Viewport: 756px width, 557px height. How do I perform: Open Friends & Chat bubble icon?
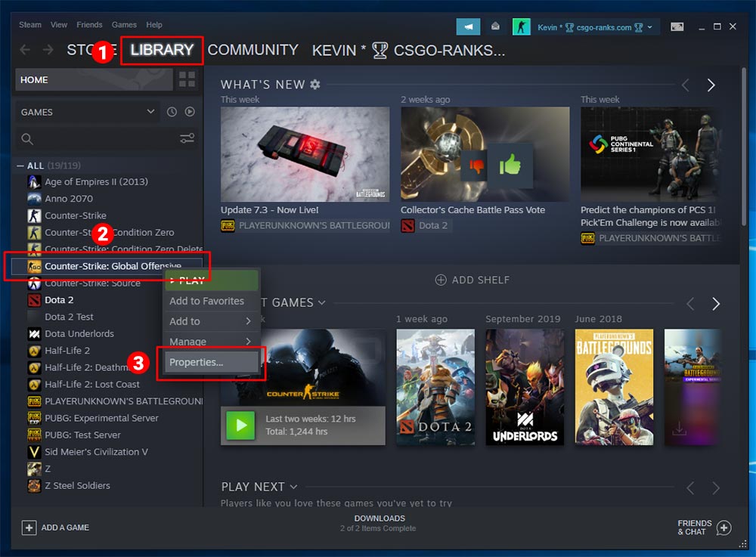pos(723,528)
